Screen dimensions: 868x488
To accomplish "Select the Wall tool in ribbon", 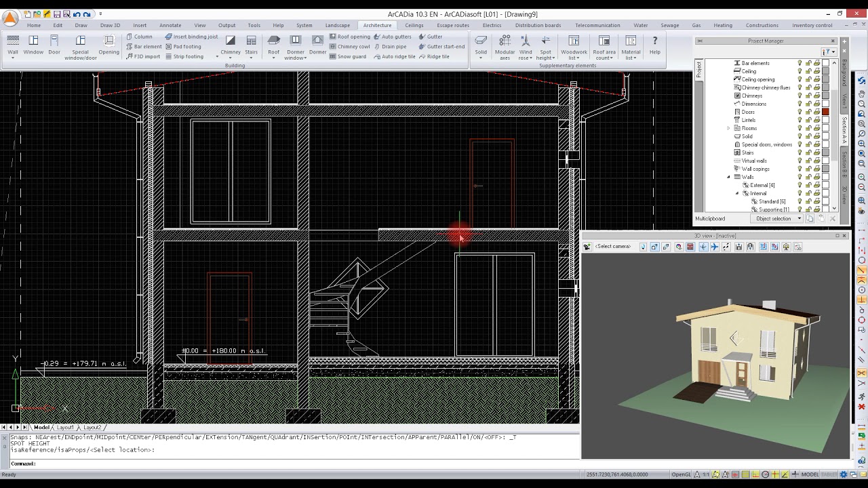I will click(12, 46).
